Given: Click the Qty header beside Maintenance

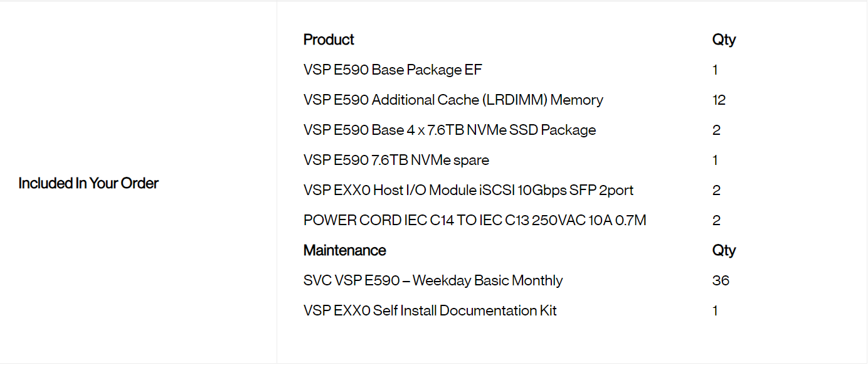Looking at the screenshot, I should tap(724, 250).
